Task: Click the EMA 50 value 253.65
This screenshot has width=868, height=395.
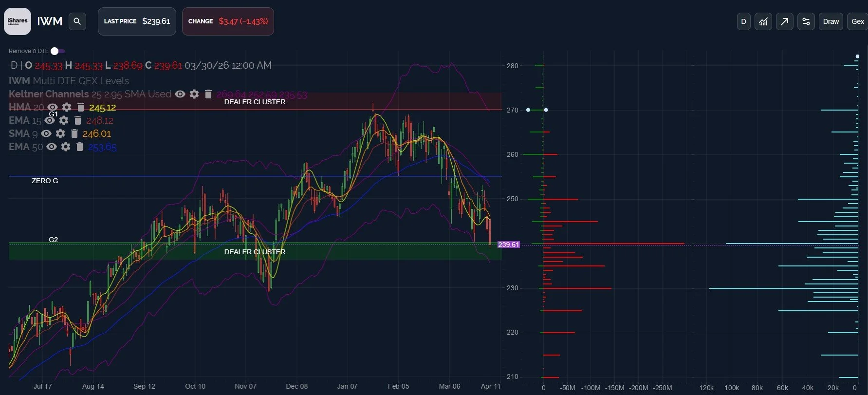Action: coord(102,147)
